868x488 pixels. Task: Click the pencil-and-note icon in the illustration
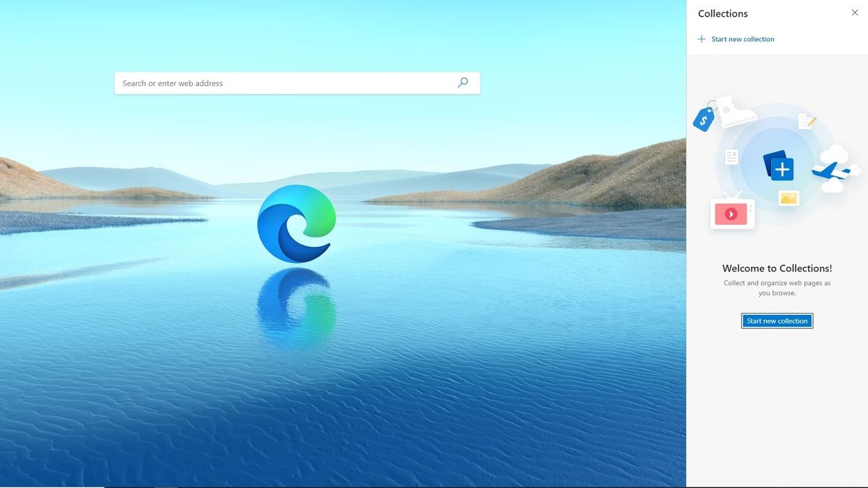point(807,122)
